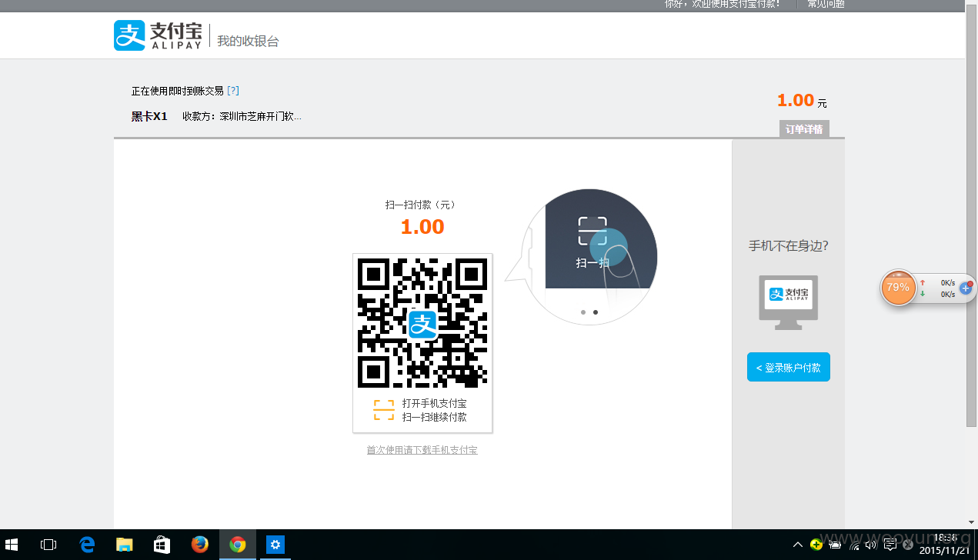
Task: Select the second carousel dot indicator
Action: click(596, 312)
